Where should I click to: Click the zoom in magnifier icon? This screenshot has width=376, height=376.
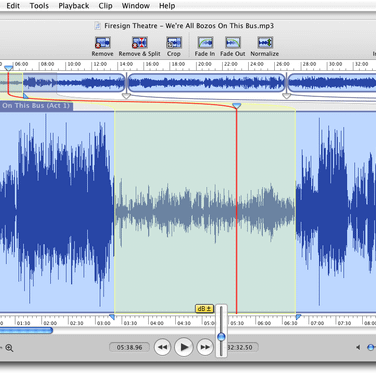[9, 348]
